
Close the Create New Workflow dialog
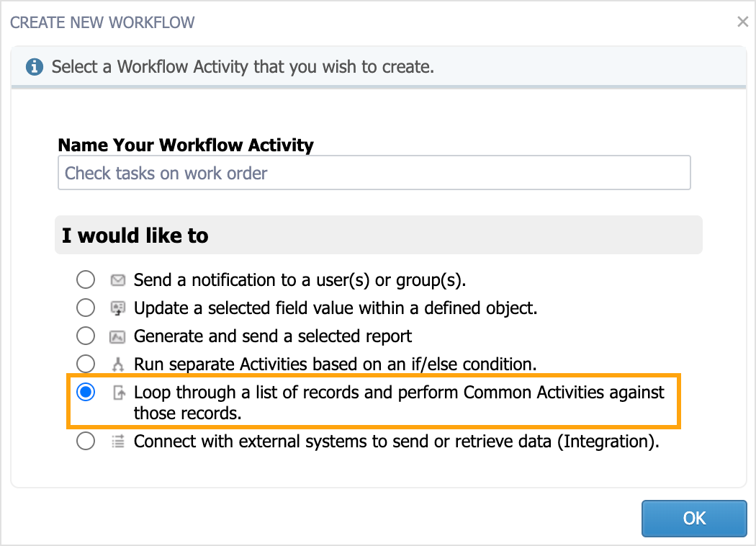click(x=742, y=21)
